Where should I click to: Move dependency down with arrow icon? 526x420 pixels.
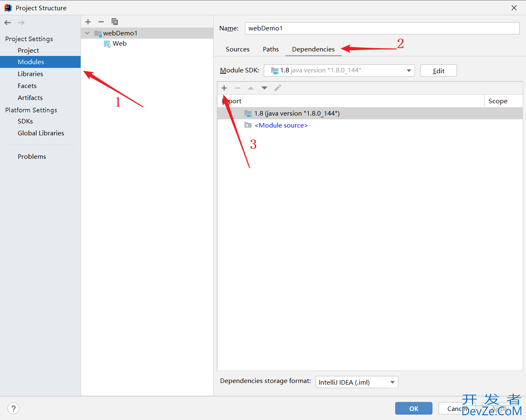pos(264,88)
